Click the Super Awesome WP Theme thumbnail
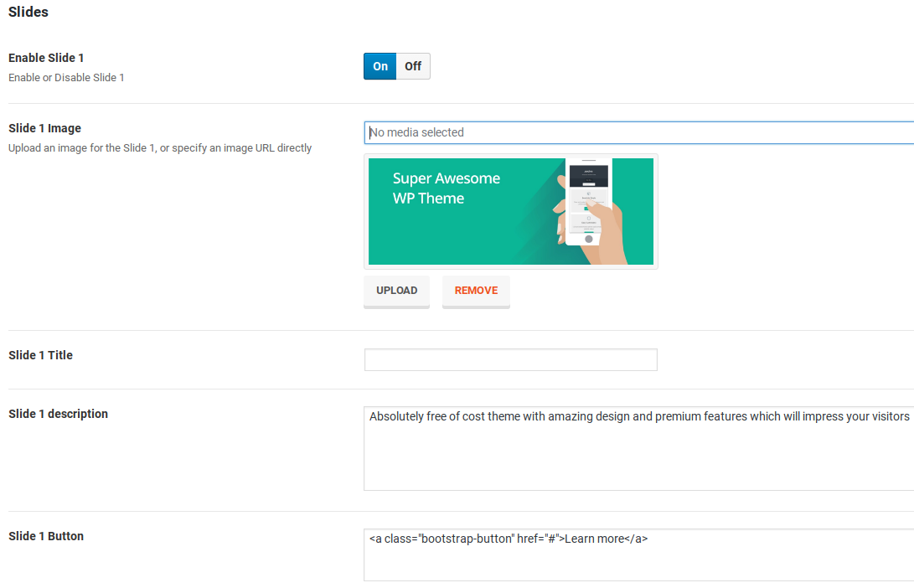This screenshot has width=914, height=588. point(511,212)
